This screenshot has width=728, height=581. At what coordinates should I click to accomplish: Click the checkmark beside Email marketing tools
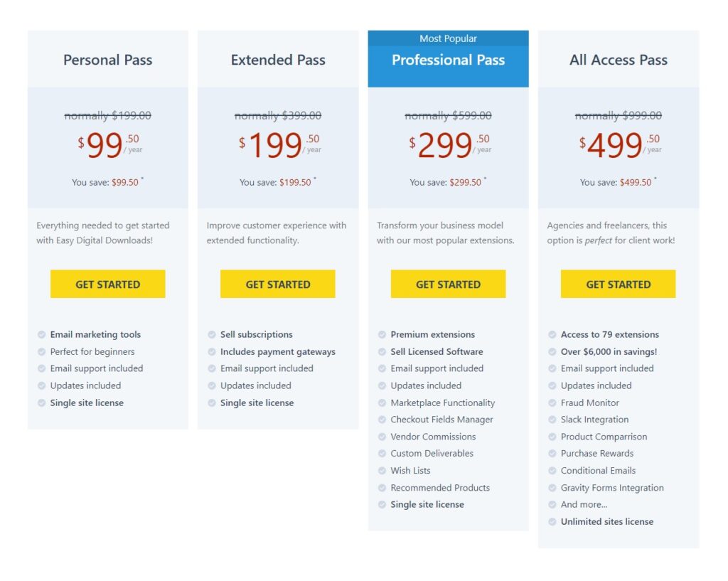point(41,334)
